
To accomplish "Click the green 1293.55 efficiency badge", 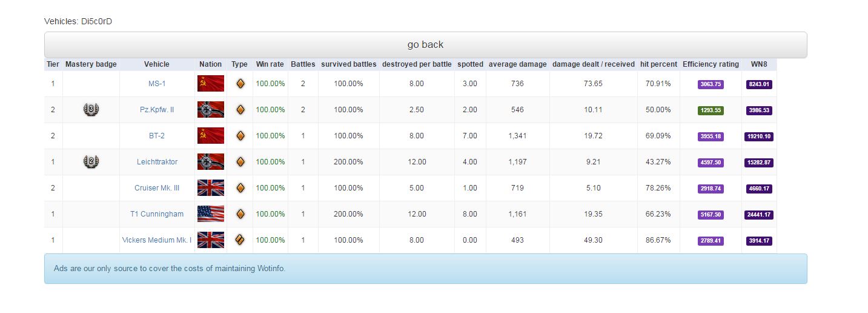I will point(711,110).
